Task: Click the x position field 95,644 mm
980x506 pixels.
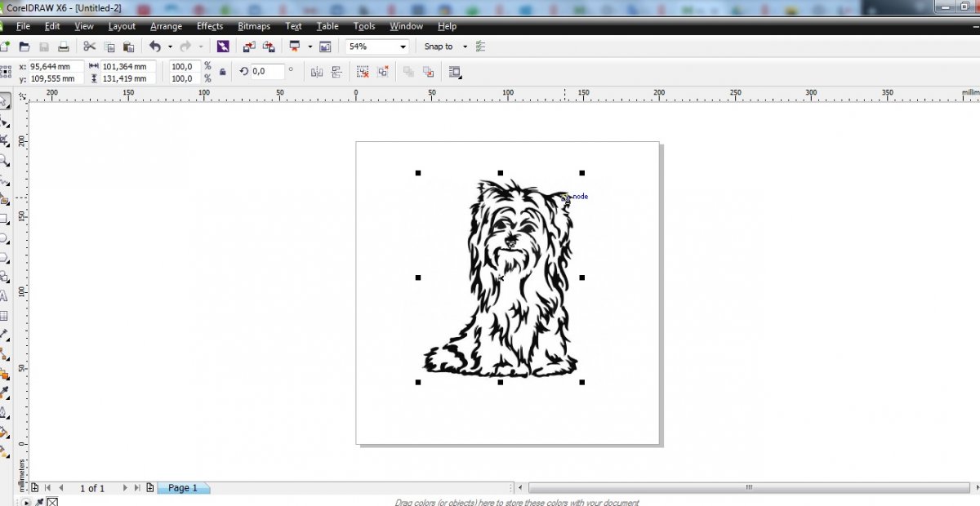Action: [56, 66]
